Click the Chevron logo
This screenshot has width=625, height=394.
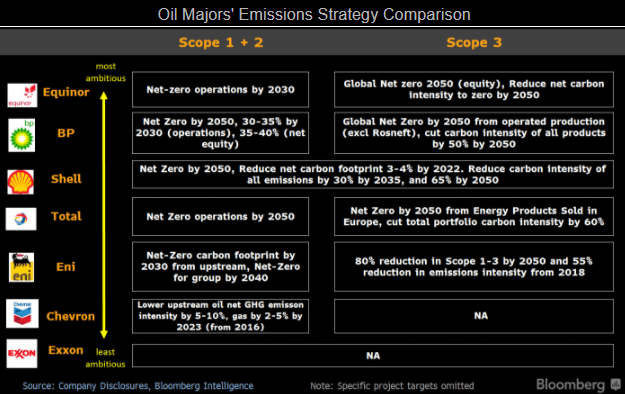coord(22,313)
